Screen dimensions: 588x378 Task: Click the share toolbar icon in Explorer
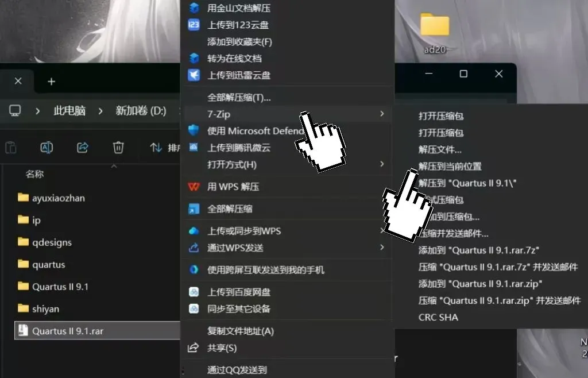click(x=83, y=148)
